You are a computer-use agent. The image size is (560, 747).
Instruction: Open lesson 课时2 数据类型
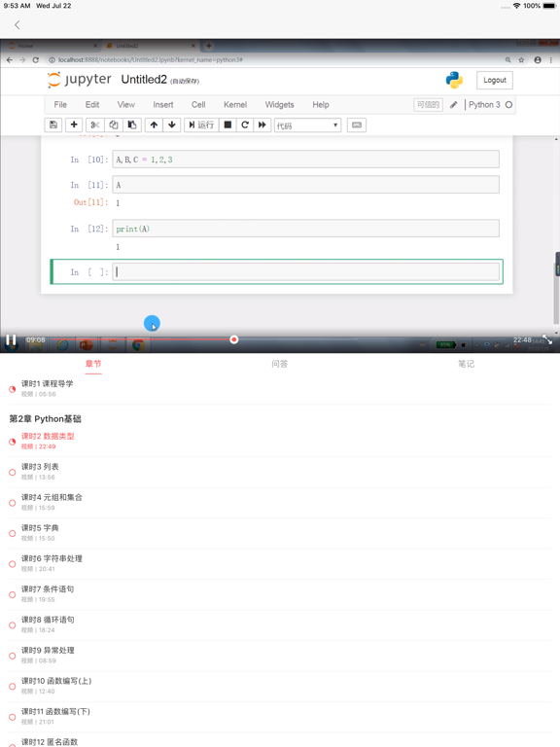coord(280,441)
